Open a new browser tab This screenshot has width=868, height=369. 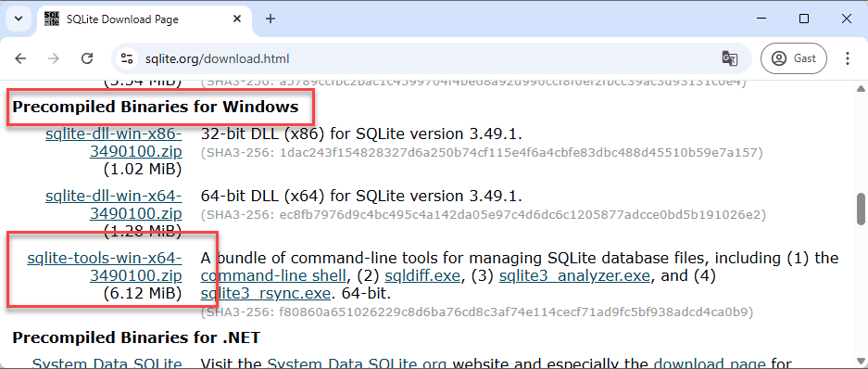pos(270,19)
